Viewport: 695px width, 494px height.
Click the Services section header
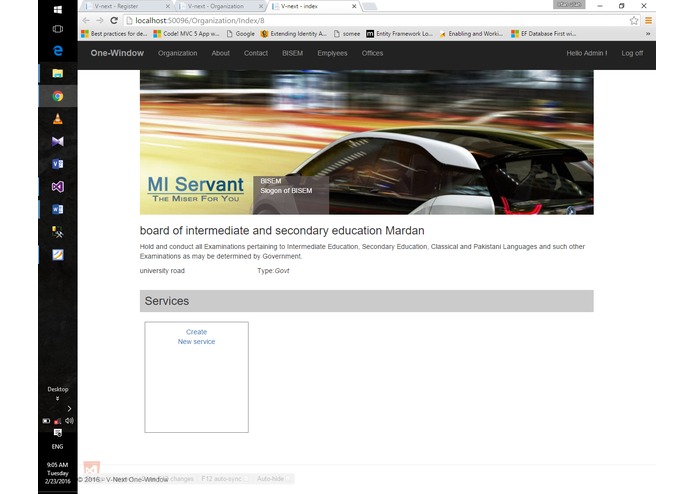tap(367, 301)
